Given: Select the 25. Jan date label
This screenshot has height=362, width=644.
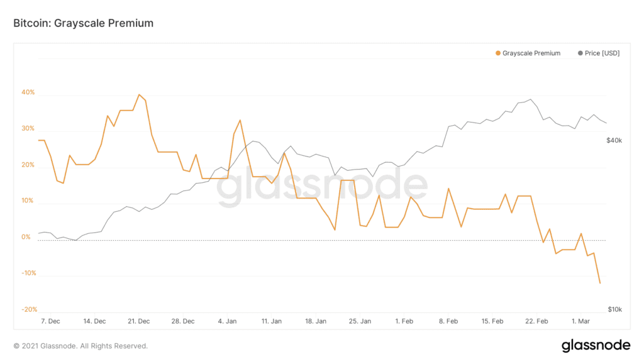Looking at the screenshot, I should (361, 321).
